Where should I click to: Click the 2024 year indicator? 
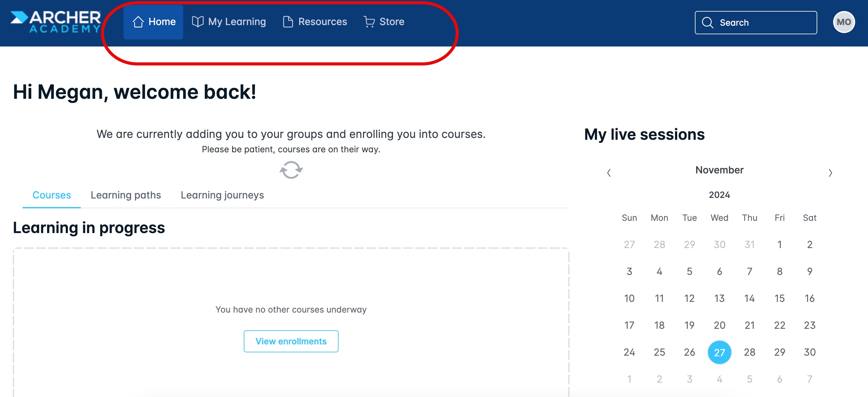point(719,195)
